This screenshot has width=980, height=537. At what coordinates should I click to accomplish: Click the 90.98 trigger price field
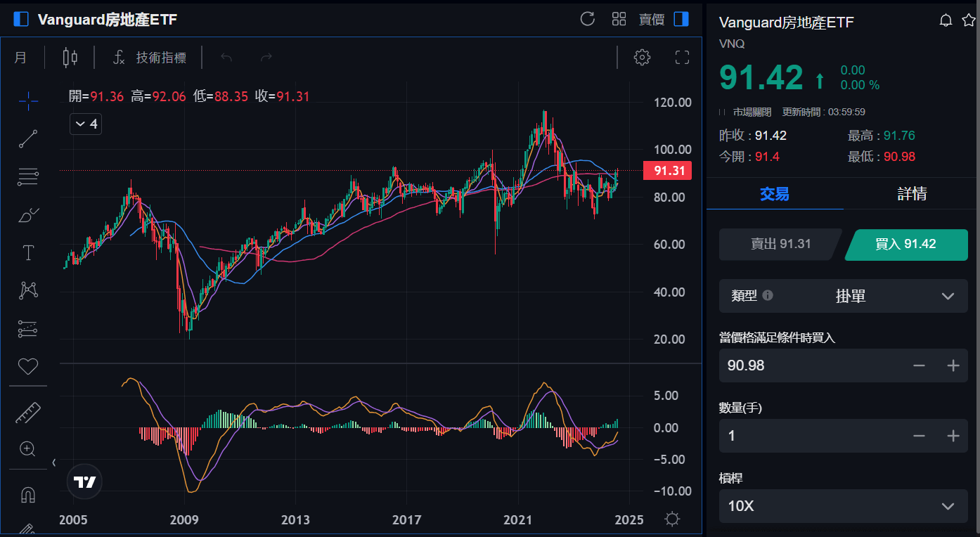tap(808, 365)
